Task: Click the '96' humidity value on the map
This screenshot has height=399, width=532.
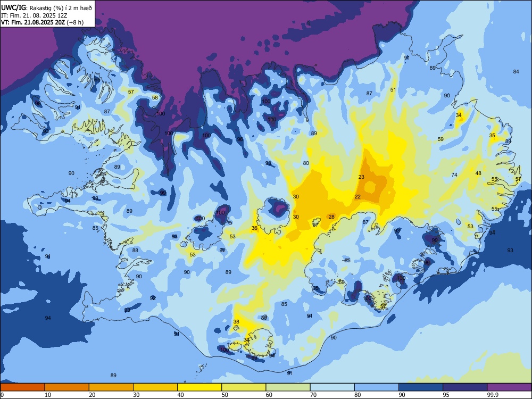Action: pyautogui.click(x=240, y=139)
